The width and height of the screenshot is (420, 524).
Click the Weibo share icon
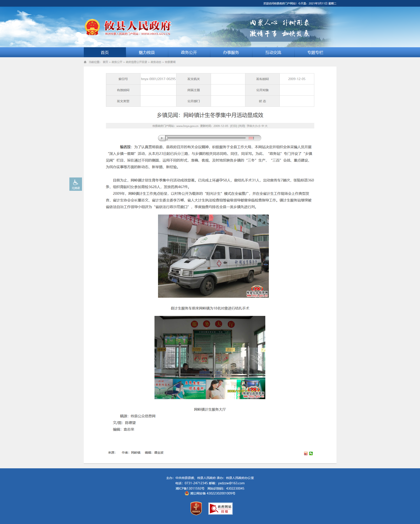pyautogui.click(x=306, y=453)
